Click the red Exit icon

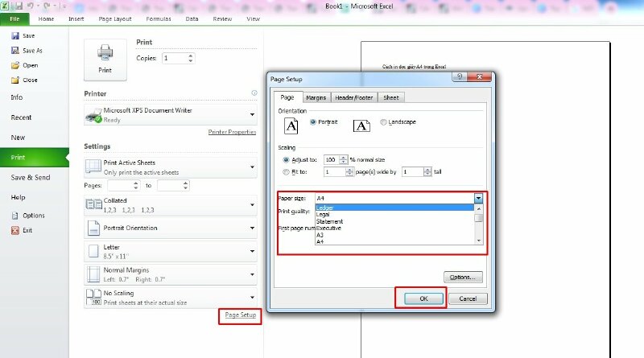[15, 230]
